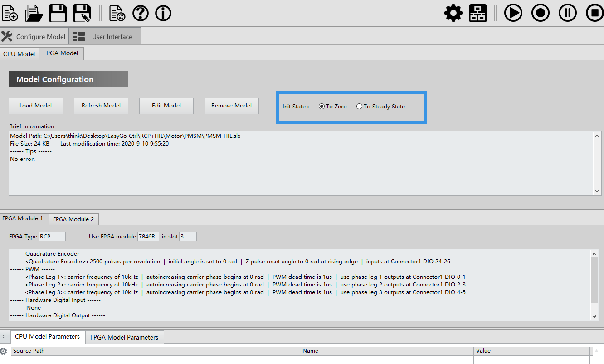Click the File Size 24 KB text

point(29,144)
